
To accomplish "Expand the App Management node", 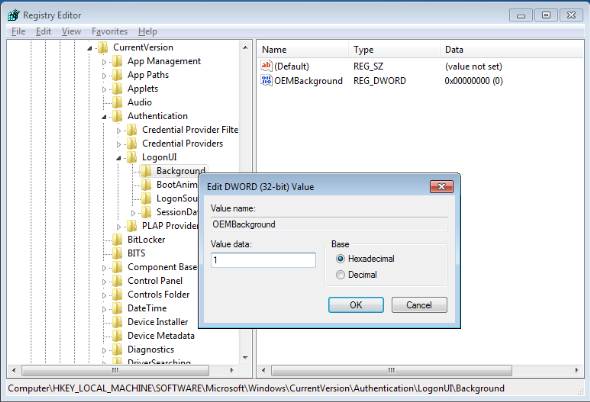I will pyautogui.click(x=104, y=62).
